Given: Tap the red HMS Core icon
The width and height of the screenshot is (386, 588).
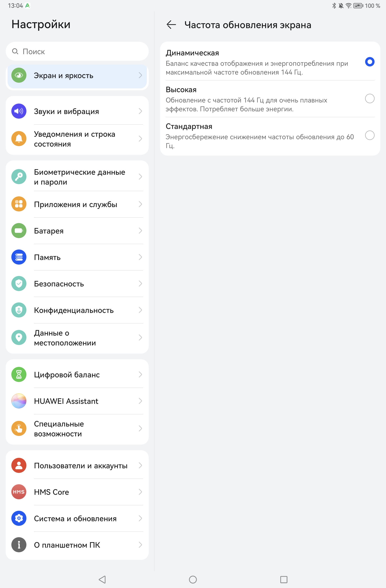Looking at the screenshot, I should (x=19, y=492).
